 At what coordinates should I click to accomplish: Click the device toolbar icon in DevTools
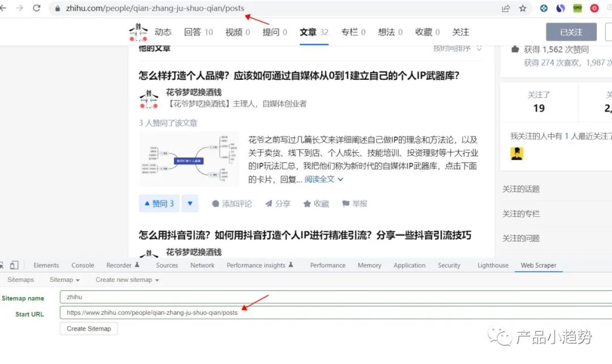14,265
